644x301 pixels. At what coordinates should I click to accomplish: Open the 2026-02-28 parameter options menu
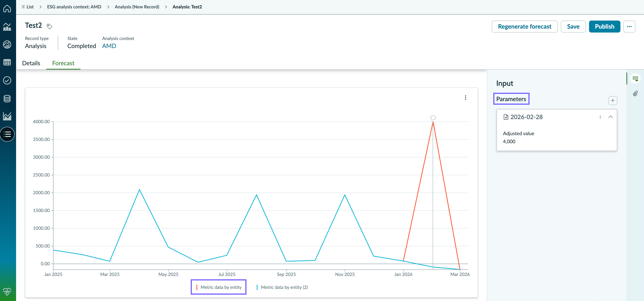600,117
